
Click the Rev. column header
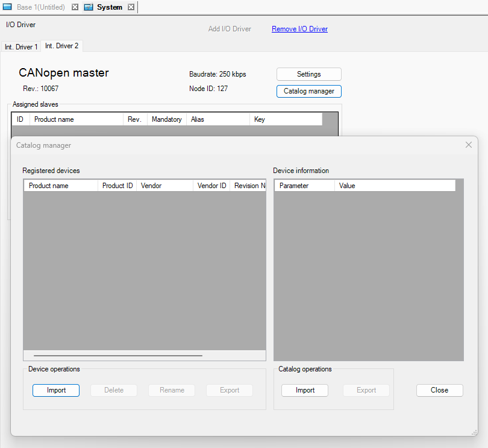point(135,119)
